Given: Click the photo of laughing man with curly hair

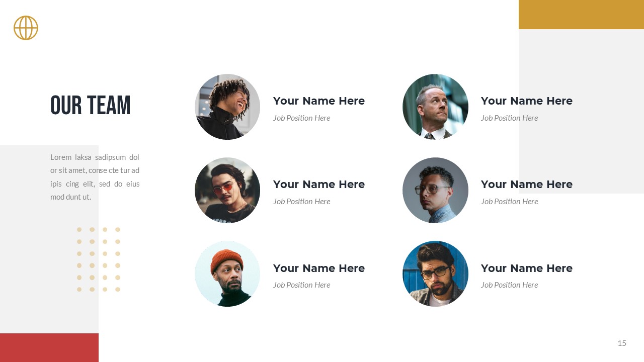Looking at the screenshot, I should point(227,107).
